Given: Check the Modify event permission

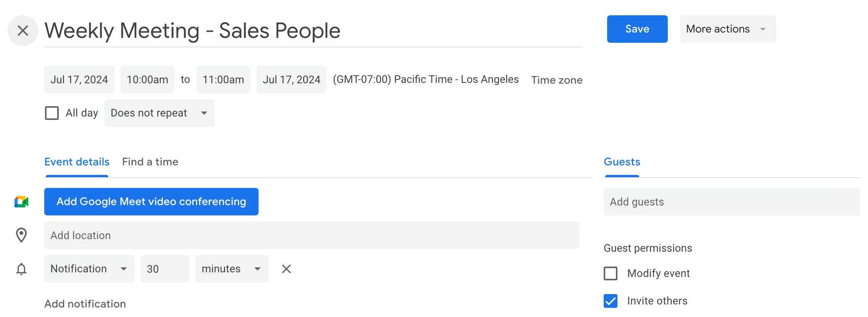Looking at the screenshot, I should point(611,273).
